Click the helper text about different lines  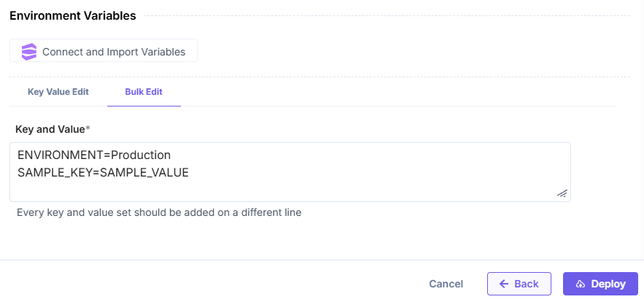159,213
